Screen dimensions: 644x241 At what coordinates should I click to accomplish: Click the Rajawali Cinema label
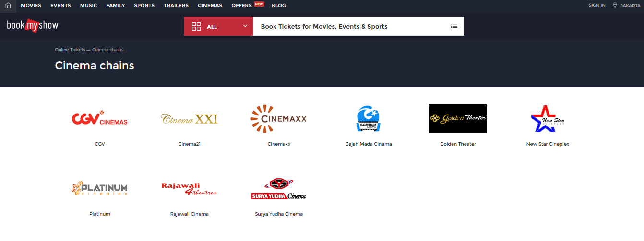(189, 214)
